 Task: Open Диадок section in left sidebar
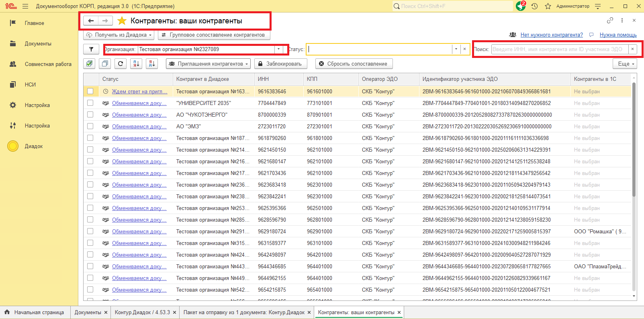click(34, 146)
